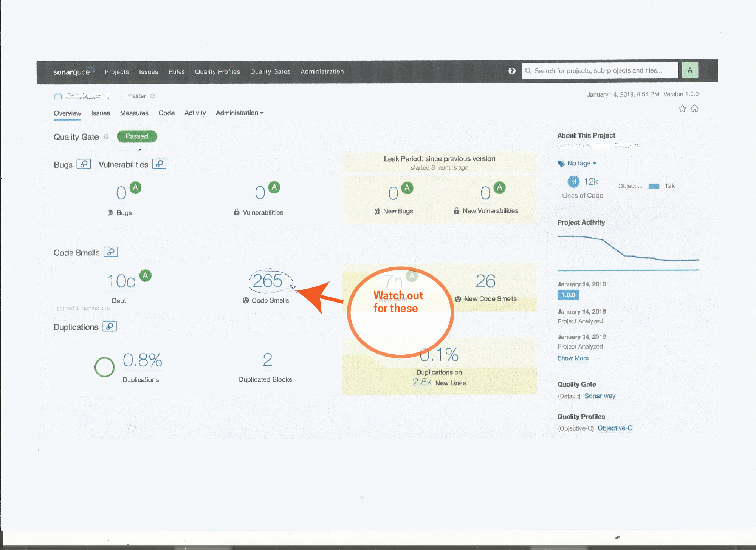
Task: Click the A rating badge for Bugs
Action: pos(135,187)
